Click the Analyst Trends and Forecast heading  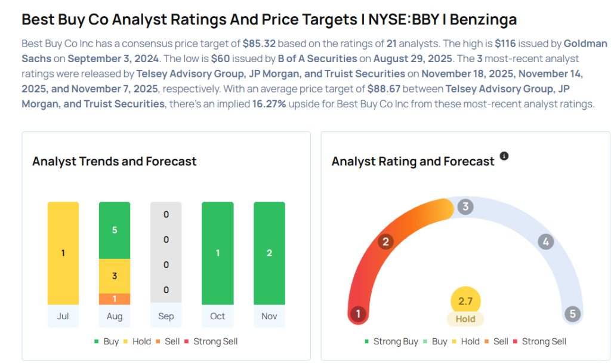115,161
